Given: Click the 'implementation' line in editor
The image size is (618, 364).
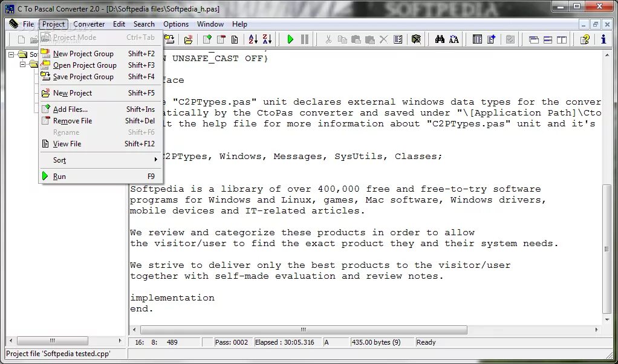Looking at the screenshot, I should pyautogui.click(x=172, y=298).
